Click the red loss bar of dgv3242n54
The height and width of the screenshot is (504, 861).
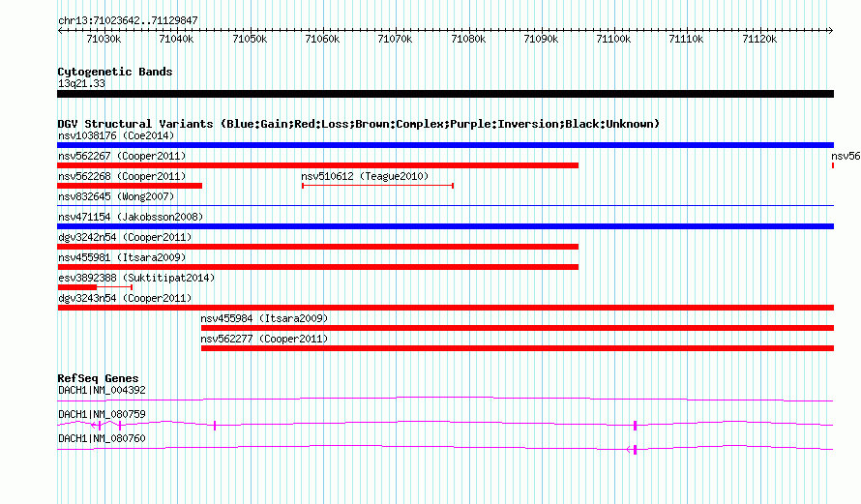[x=318, y=247]
